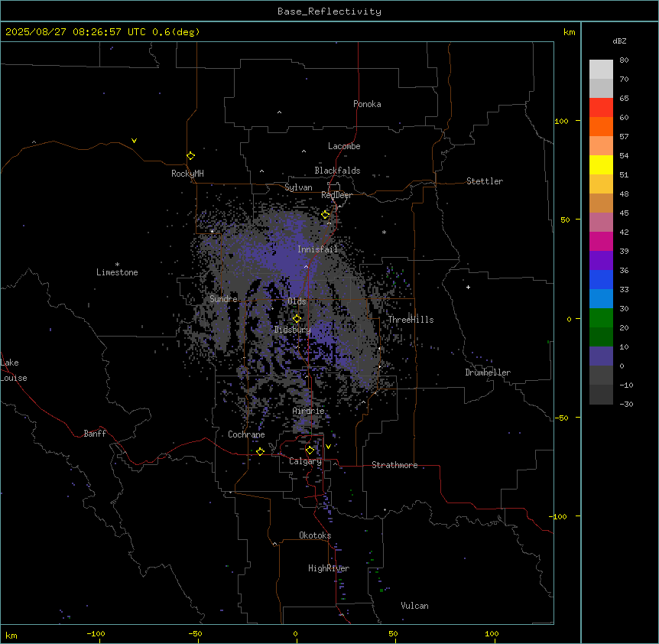This screenshot has height=644, width=659.
Task: Click the legend value 57
Action: [624, 137]
